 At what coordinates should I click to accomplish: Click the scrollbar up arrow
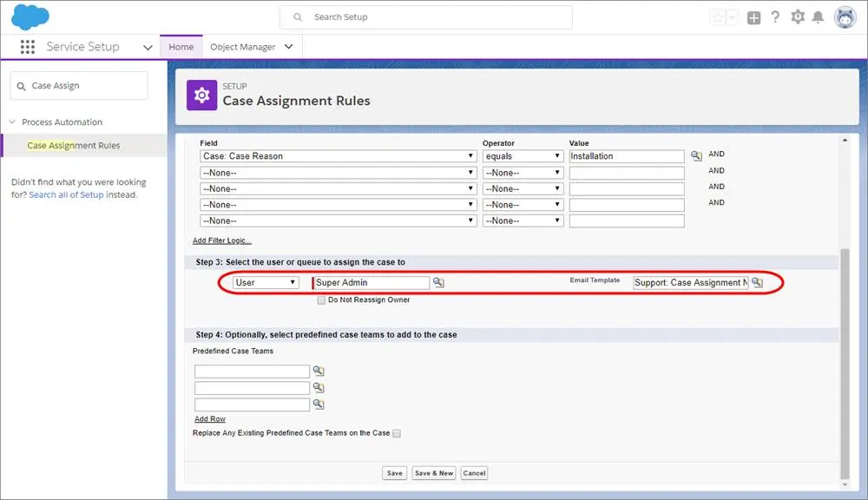[x=845, y=140]
